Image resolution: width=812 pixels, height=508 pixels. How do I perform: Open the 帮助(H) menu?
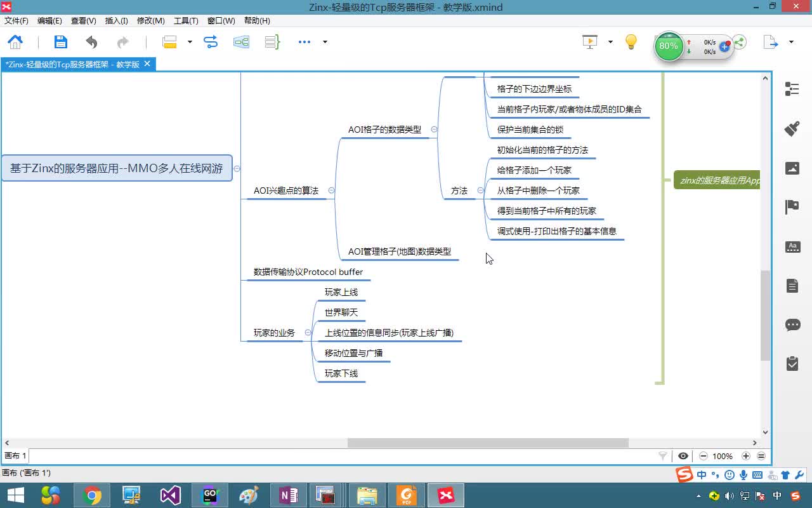click(x=256, y=21)
